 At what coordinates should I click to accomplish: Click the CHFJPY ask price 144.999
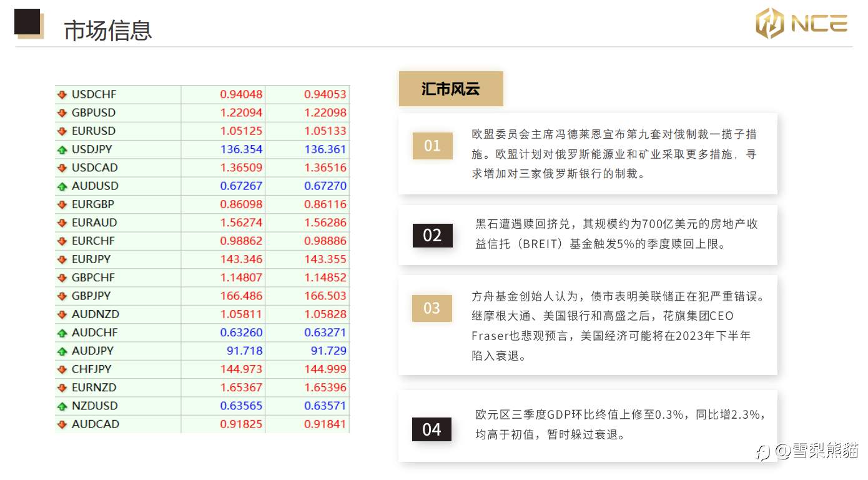pyautogui.click(x=325, y=369)
